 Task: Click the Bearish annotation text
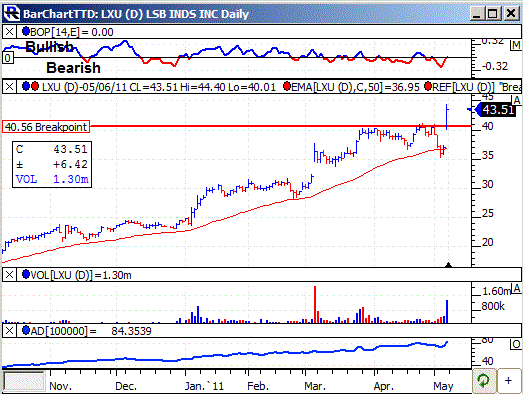tap(73, 68)
